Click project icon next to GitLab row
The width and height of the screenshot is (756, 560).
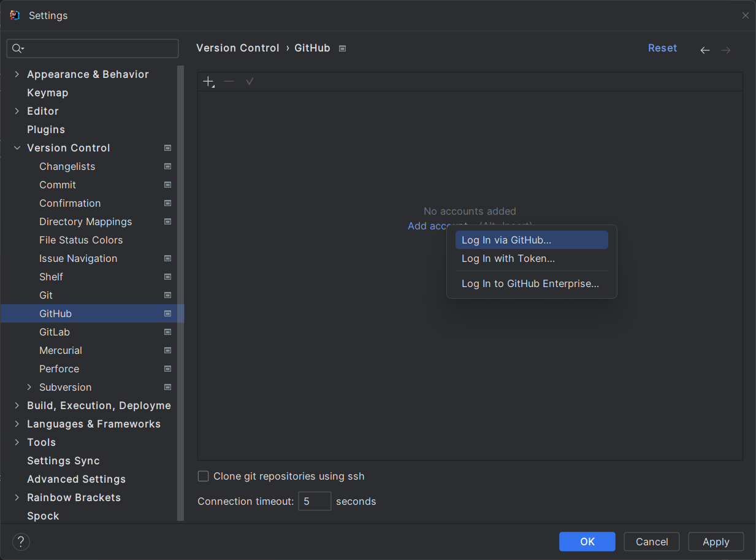(168, 332)
